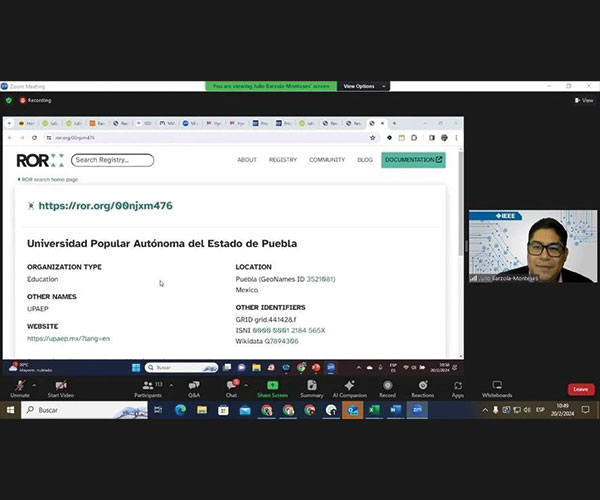The width and height of the screenshot is (600, 500).
Task: Open the Zoom Chat panel
Action: [232, 389]
